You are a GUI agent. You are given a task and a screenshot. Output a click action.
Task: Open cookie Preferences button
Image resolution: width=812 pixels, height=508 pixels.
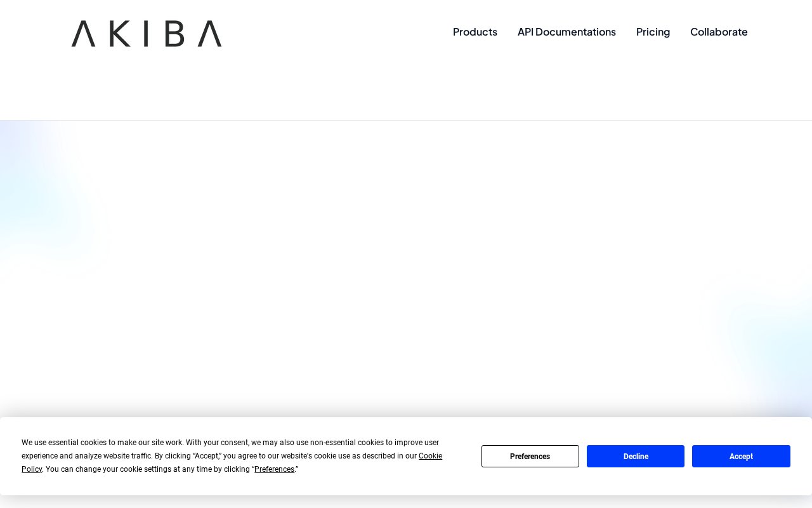[x=530, y=456]
